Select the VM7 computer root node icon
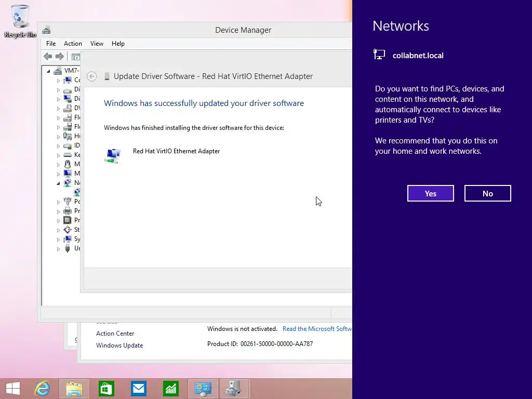 coord(58,71)
